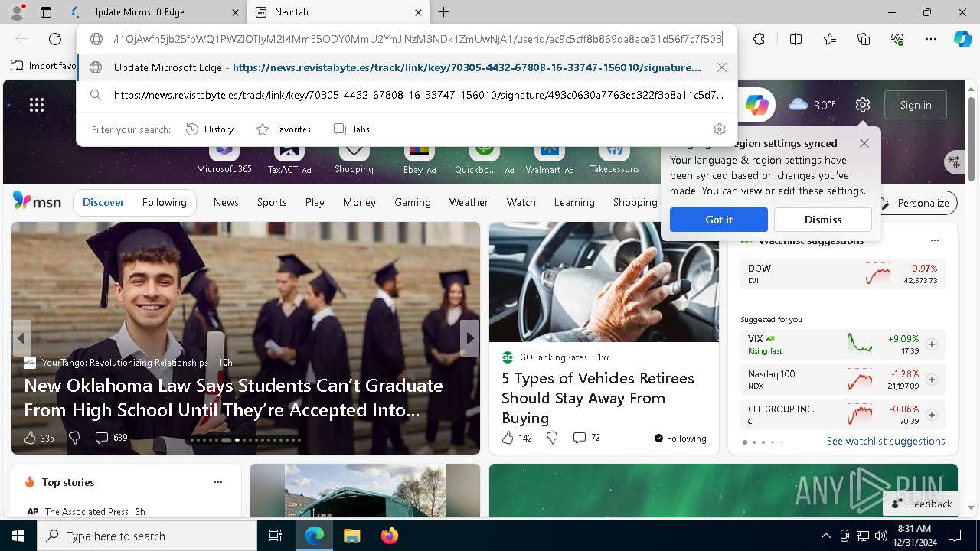Open Ebay ad quick link
980x551 pixels.
419,158
